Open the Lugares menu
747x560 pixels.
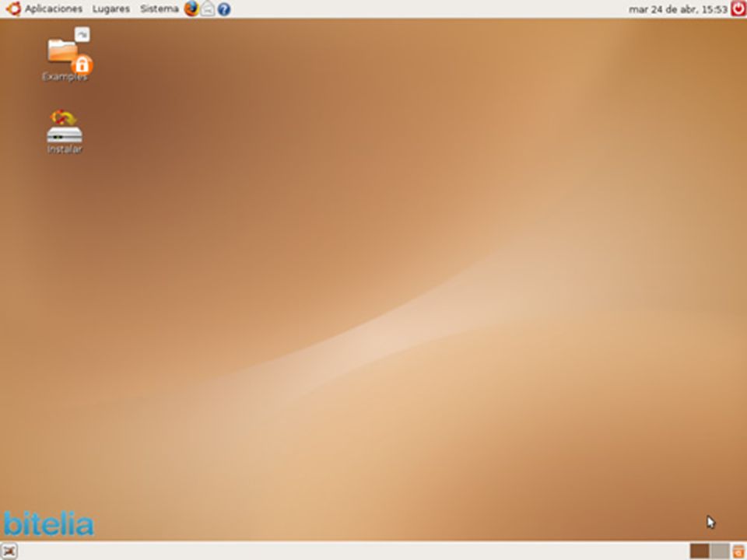pos(111,9)
